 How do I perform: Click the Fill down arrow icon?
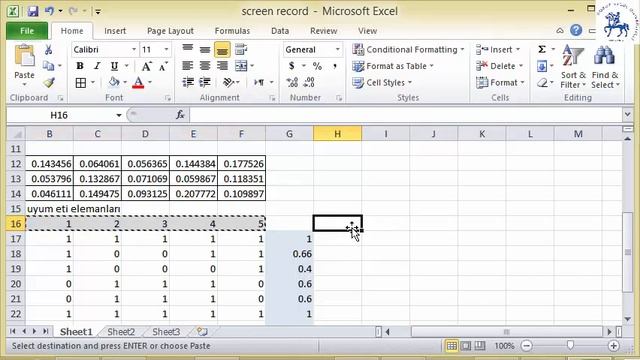tap(542, 66)
